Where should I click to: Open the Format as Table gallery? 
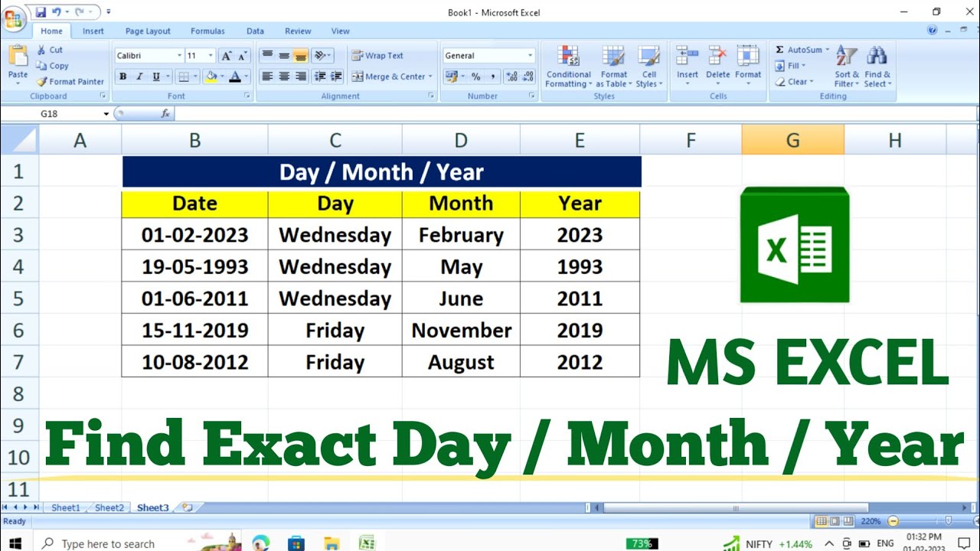pyautogui.click(x=613, y=67)
